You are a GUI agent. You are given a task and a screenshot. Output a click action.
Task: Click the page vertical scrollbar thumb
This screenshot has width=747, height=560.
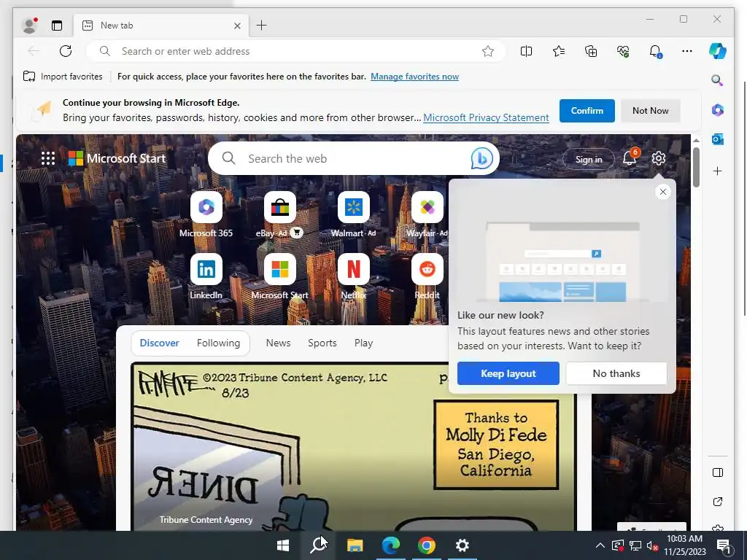point(696,167)
